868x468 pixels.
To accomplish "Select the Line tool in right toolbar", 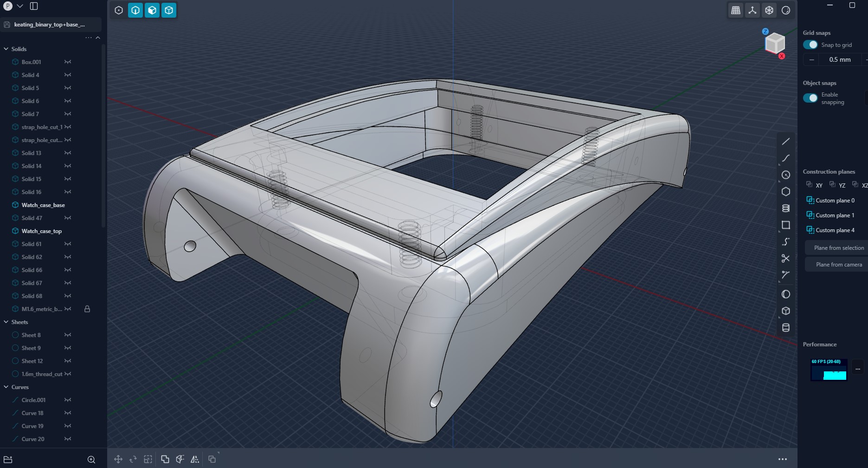I will [785, 142].
